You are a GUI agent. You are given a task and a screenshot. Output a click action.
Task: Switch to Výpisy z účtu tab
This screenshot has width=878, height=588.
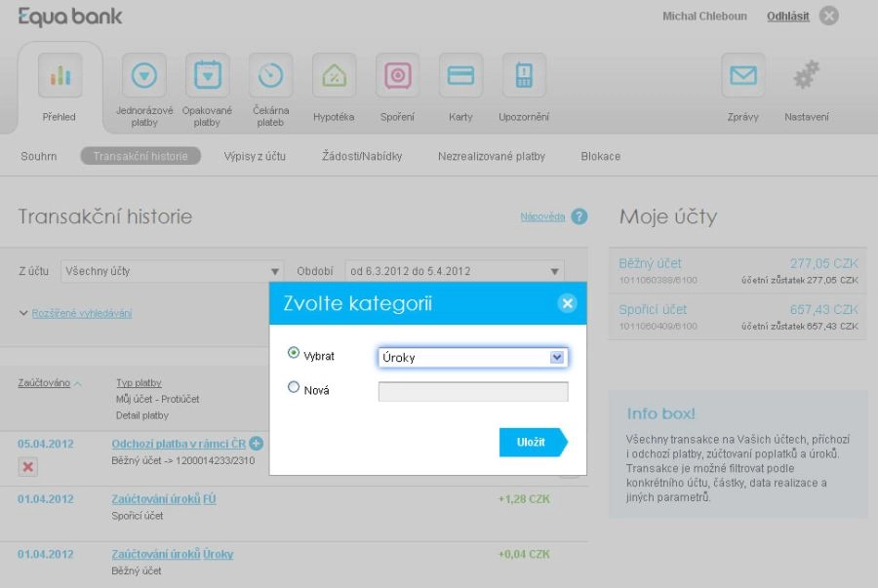[255, 156]
